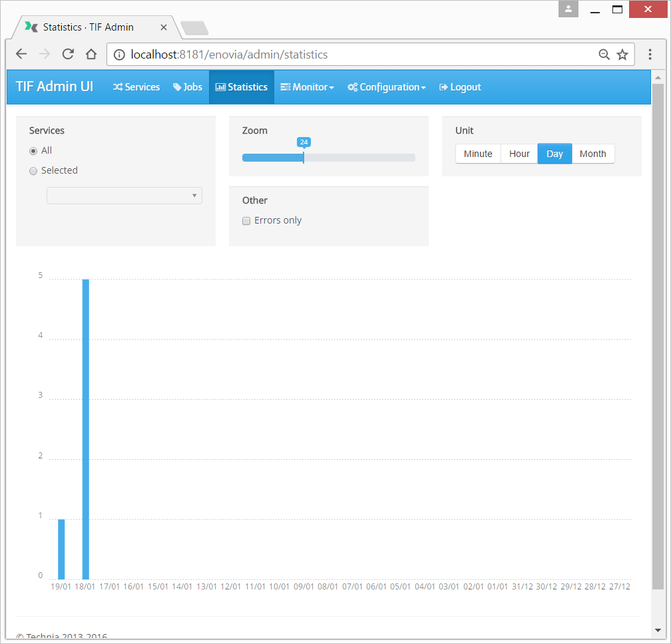Expand the Monitor menu
Image resolution: width=671 pixels, height=644 pixels.
[307, 87]
